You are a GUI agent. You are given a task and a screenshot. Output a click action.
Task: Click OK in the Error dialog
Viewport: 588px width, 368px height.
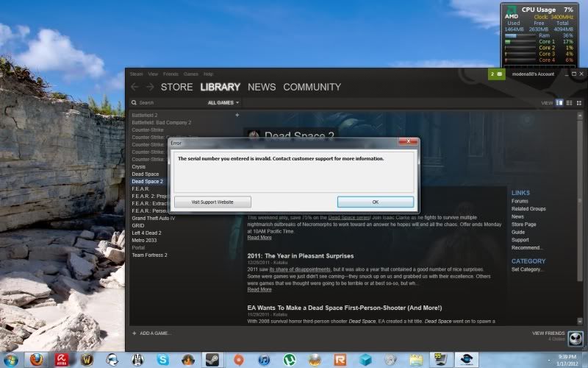[376, 202]
